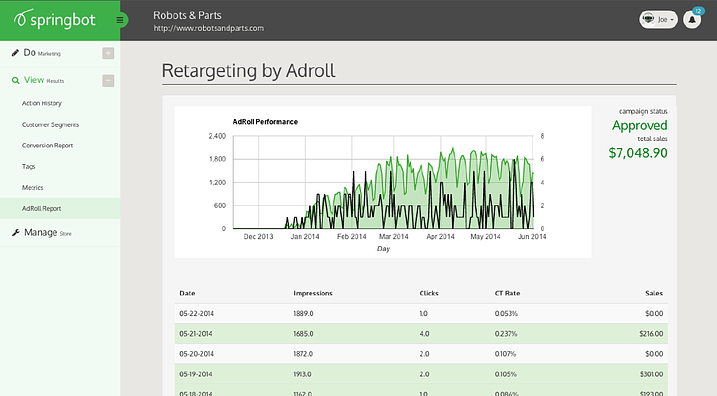
Task: Click the 0.105% CT rate cell
Action: [x=506, y=374]
